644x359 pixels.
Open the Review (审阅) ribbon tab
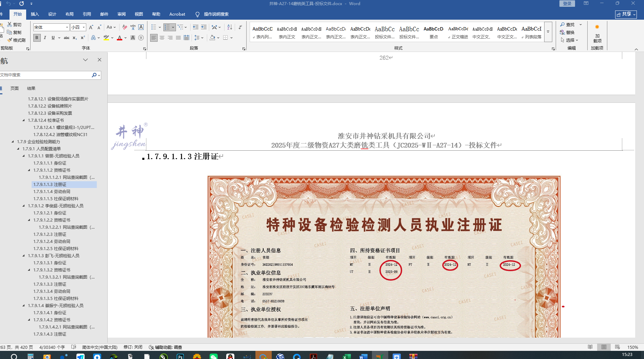tap(121, 14)
